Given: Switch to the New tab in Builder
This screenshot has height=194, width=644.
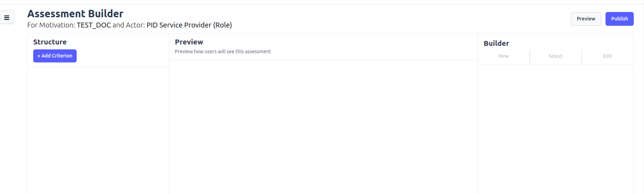Looking at the screenshot, I should point(503,56).
